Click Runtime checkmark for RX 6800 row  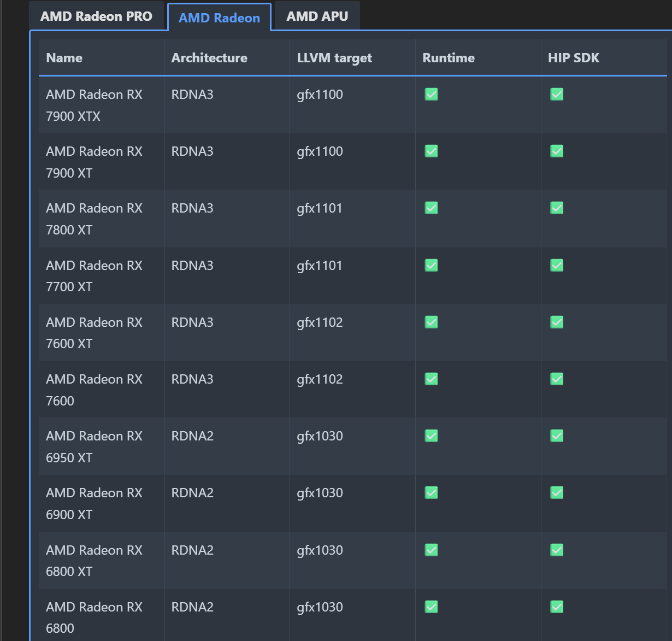[431, 607]
